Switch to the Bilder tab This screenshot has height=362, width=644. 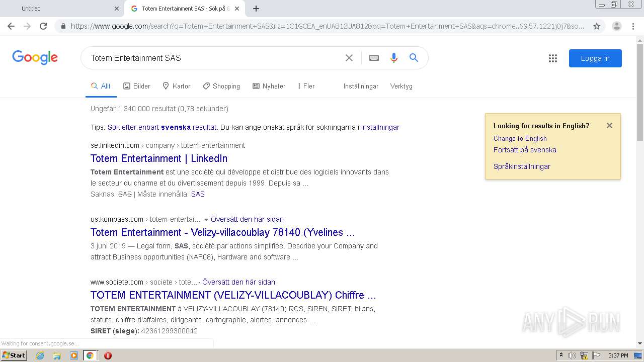tap(137, 86)
